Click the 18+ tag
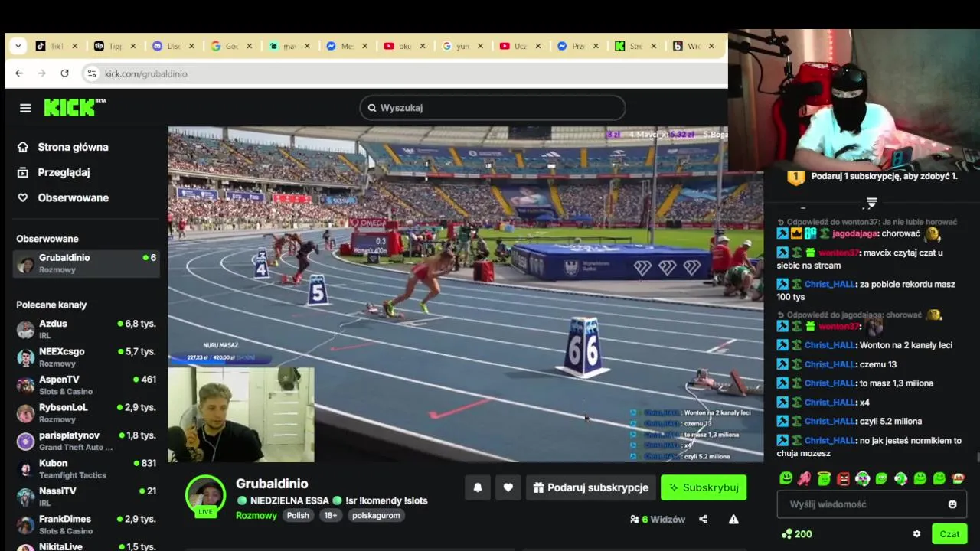980x551 pixels. [331, 515]
